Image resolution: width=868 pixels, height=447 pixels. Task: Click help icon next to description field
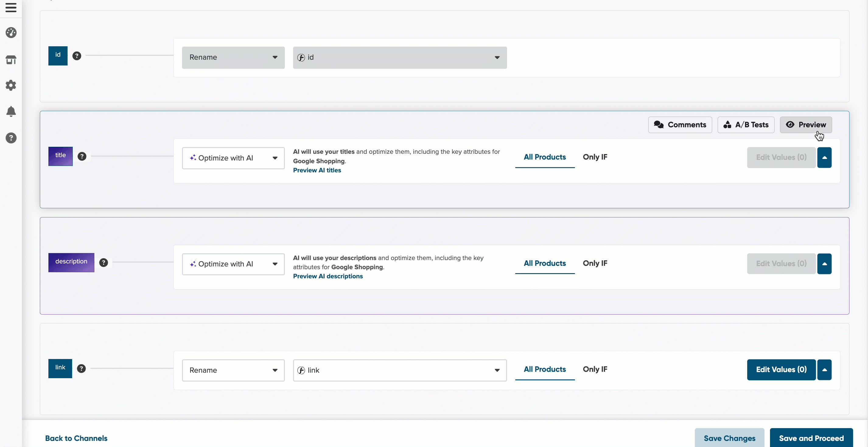tap(104, 262)
